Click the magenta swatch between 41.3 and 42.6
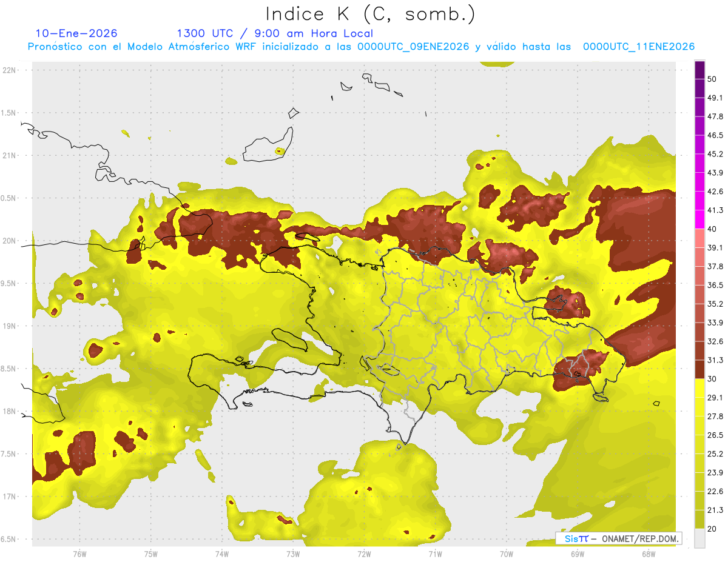 pyautogui.click(x=699, y=201)
